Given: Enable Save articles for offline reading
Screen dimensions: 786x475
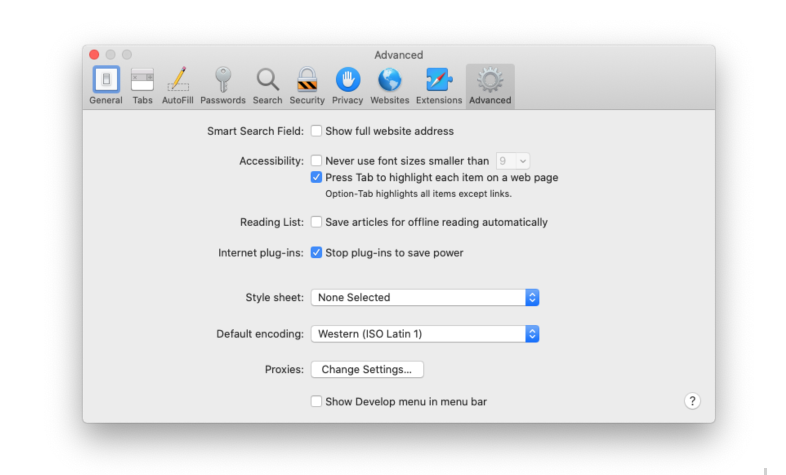Looking at the screenshot, I should 316,222.
